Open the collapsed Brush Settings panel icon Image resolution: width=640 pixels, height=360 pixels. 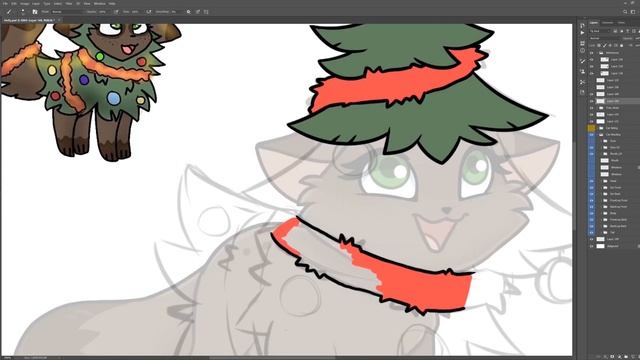click(582, 61)
